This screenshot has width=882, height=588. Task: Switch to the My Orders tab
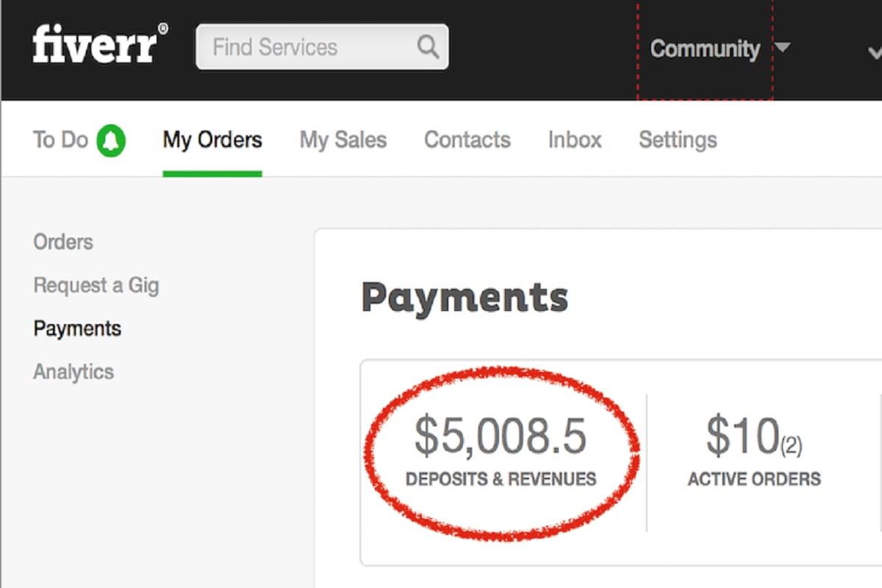(212, 139)
